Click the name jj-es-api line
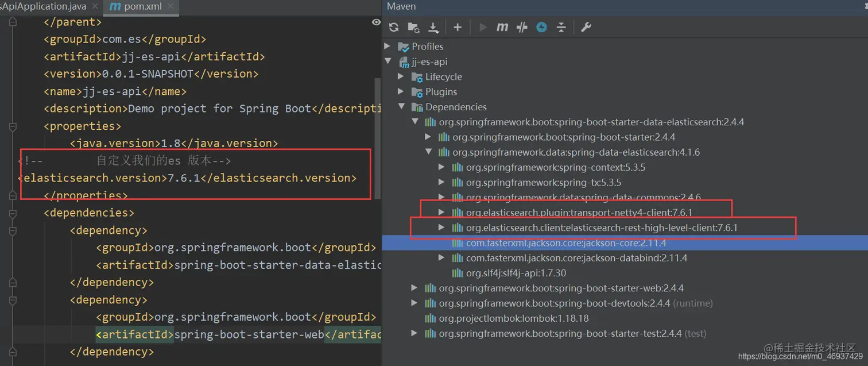This screenshot has height=366, width=868. [x=115, y=91]
